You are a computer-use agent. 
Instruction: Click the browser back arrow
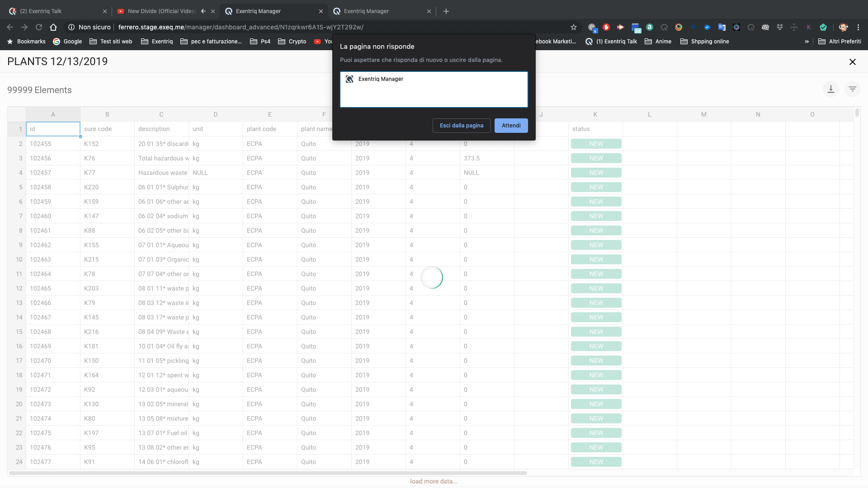pos(10,27)
